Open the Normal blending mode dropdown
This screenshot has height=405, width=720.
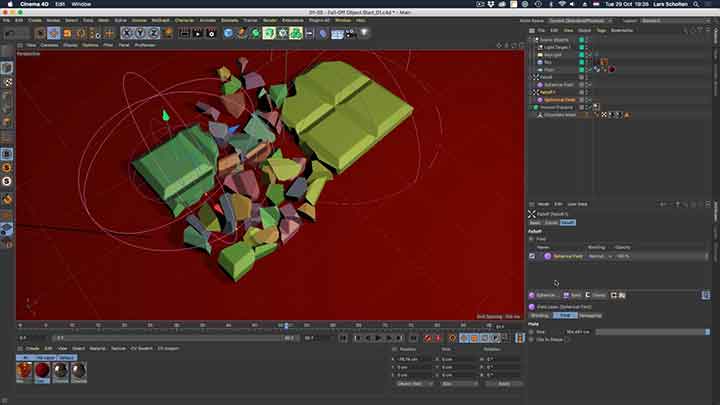click(x=600, y=256)
